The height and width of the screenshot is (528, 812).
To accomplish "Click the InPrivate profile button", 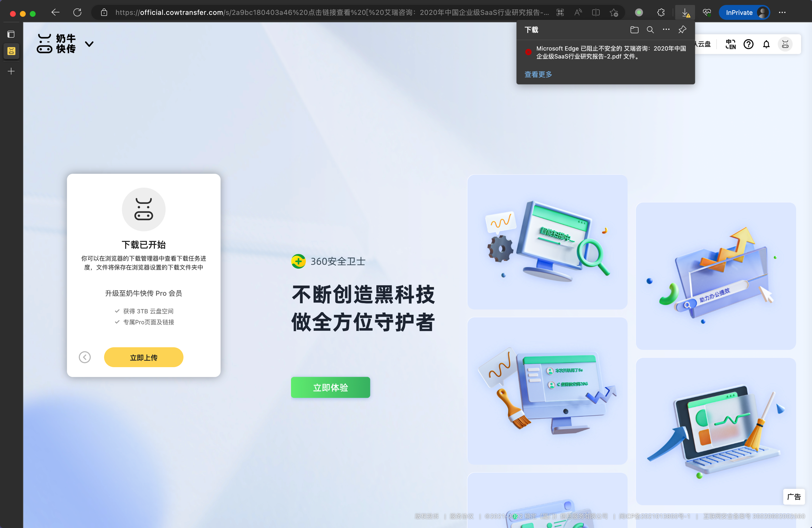I will point(744,13).
